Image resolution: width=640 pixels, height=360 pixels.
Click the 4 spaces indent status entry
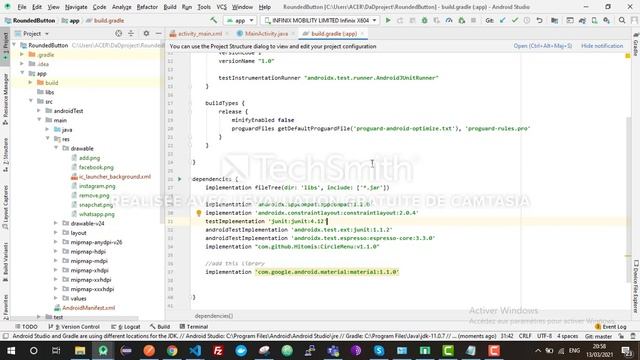point(567,336)
